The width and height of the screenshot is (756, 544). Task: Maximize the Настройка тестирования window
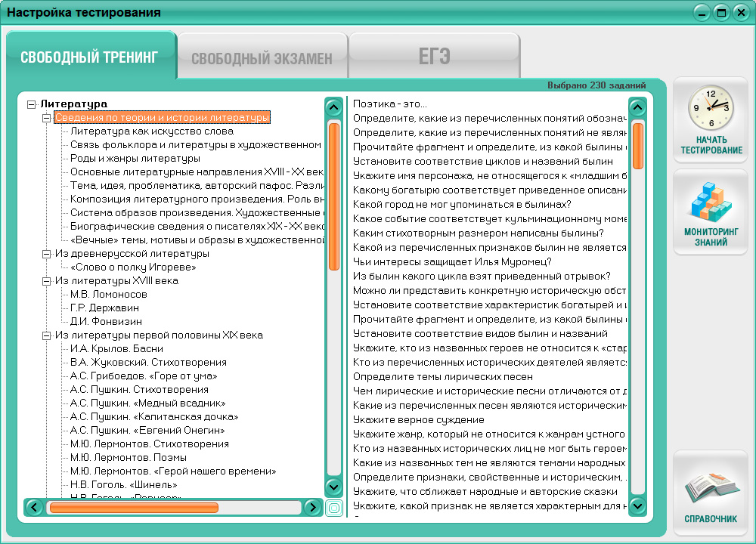click(x=721, y=13)
